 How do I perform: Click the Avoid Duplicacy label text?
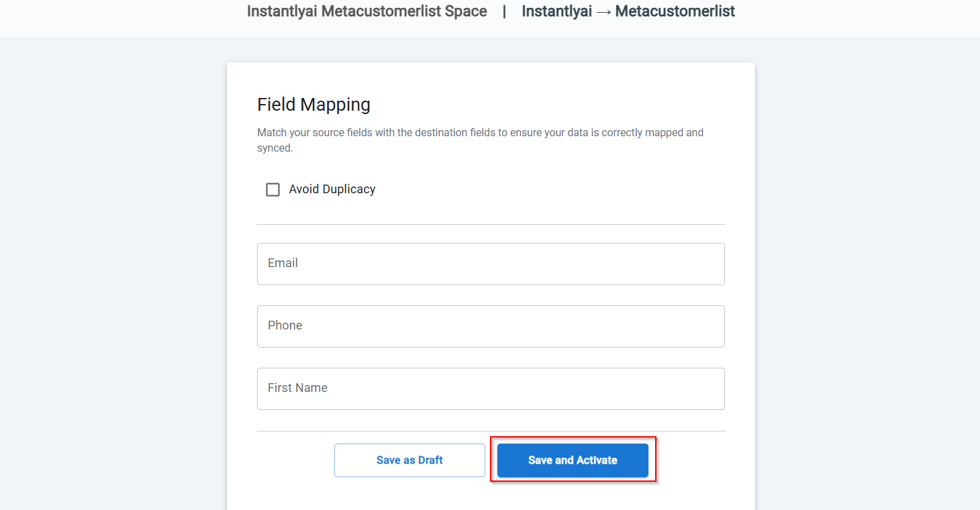(332, 190)
